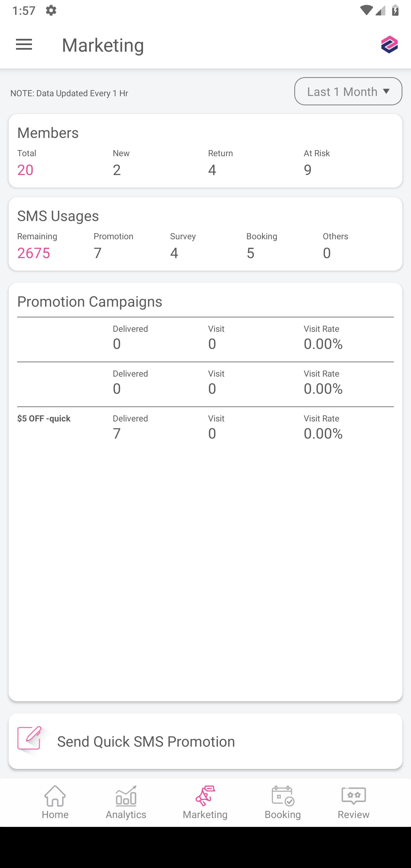This screenshot has width=411, height=868.
Task: Open the Review stars icon
Action: point(354,796)
